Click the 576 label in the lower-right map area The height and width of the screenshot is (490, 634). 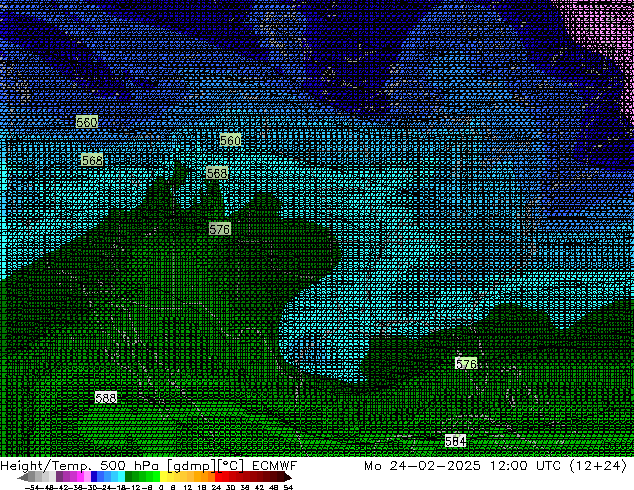click(466, 364)
